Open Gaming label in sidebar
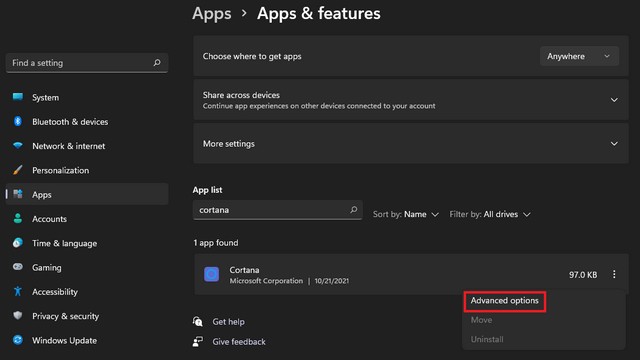This screenshot has width=640, height=360. click(47, 268)
